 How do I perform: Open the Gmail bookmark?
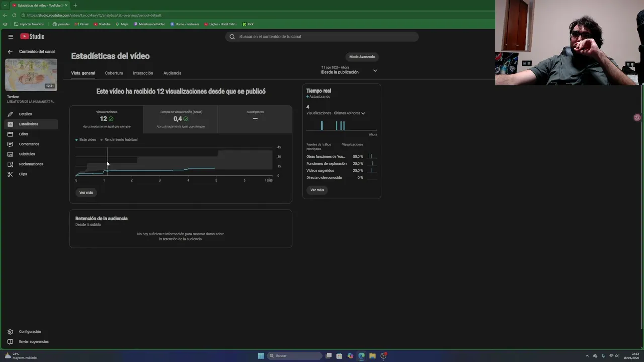(82, 24)
